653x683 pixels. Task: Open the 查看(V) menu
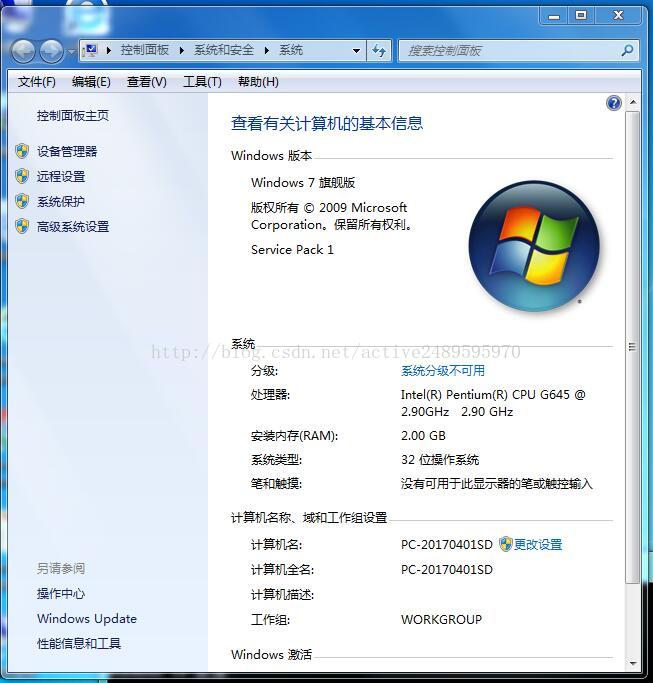(146, 82)
